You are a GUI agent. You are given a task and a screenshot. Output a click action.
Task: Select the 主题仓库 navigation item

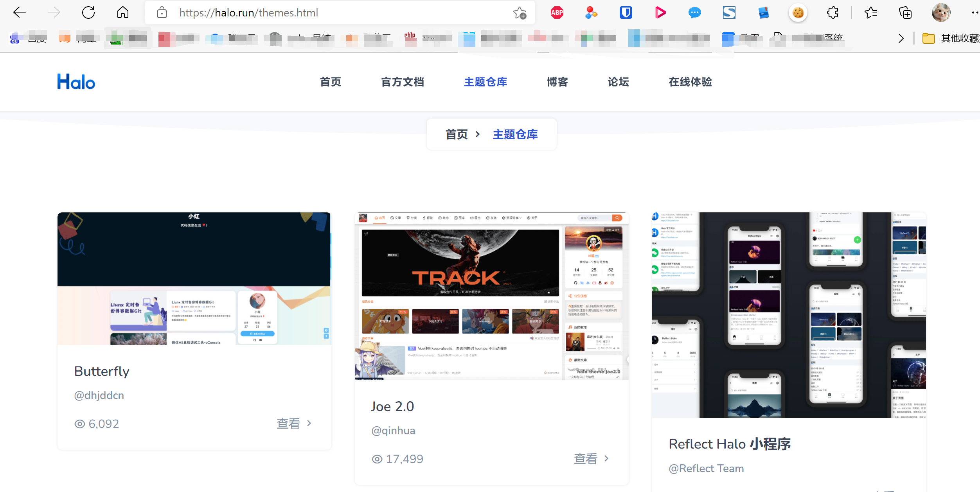(x=486, y=82)
